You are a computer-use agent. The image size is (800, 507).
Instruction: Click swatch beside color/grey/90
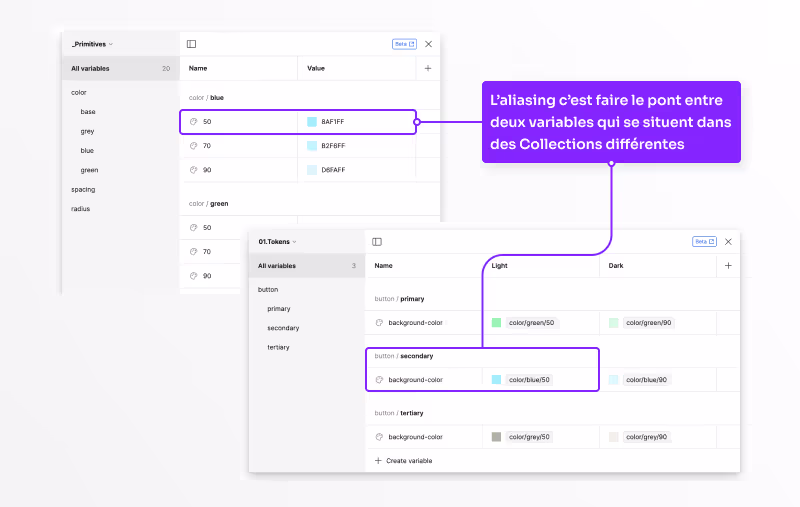[614, 437]
